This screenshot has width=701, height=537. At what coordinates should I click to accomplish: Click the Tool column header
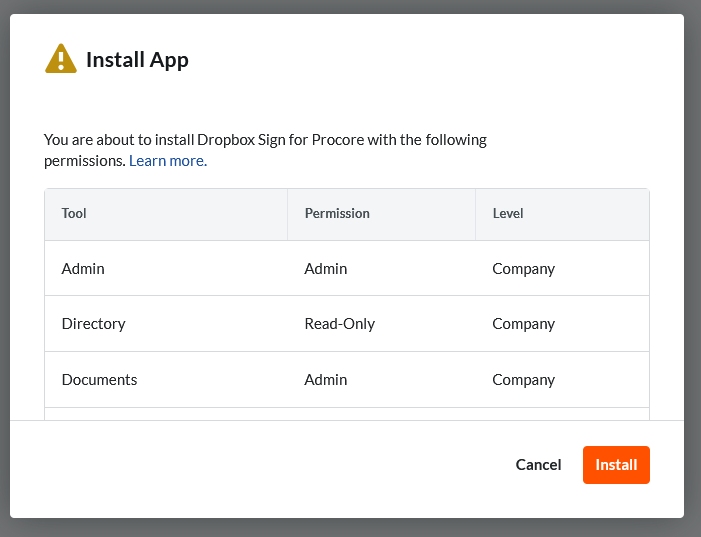166,214
